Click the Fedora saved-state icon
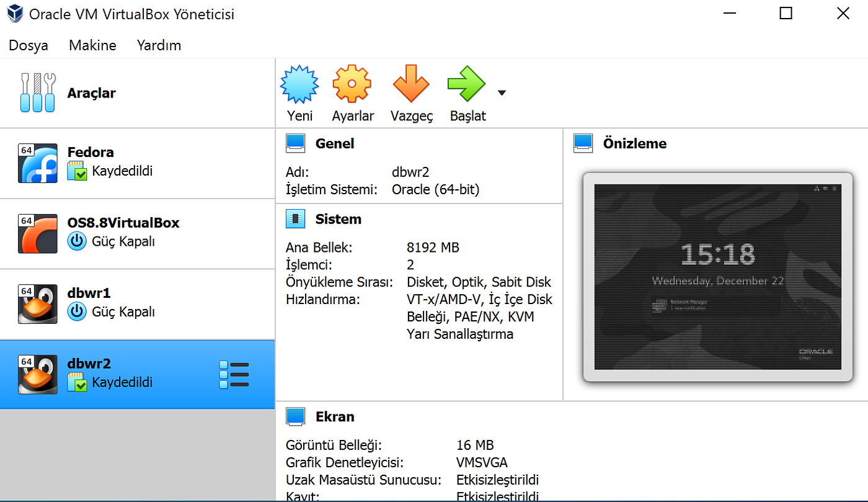This screenshot has width=868, height=502. [77, 171]
